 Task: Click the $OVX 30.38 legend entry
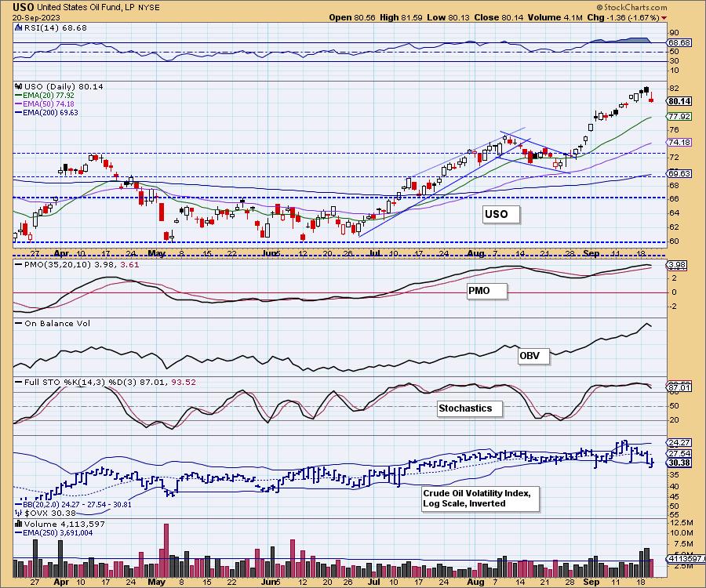click(x=45, y=513)
